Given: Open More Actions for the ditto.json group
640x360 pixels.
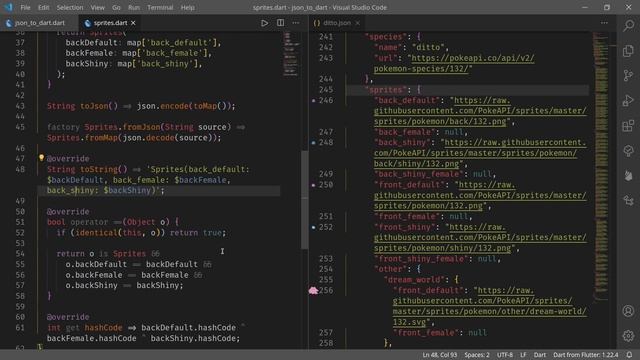Looking at the screenshot, I should [x=604, y=23].
